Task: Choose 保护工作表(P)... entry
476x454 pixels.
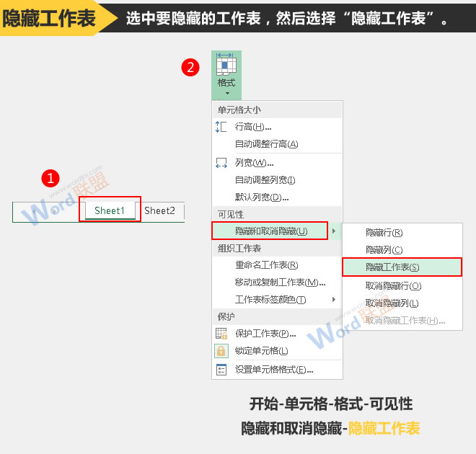Action: pos(278,334)
